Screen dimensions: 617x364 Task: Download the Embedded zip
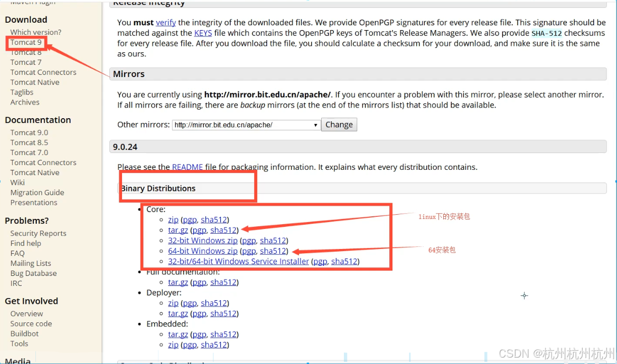click(173, 344)
